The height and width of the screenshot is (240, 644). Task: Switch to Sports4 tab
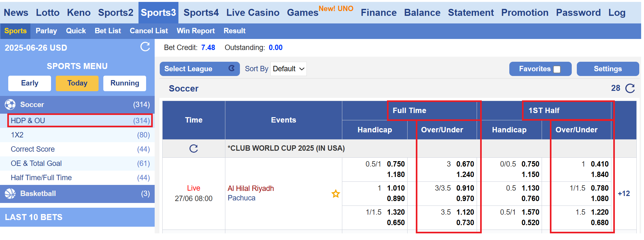tap(201, 13)
